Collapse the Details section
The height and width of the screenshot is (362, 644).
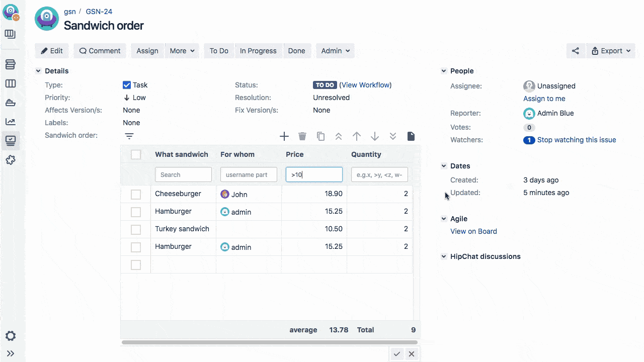click(x=38, y=71)
